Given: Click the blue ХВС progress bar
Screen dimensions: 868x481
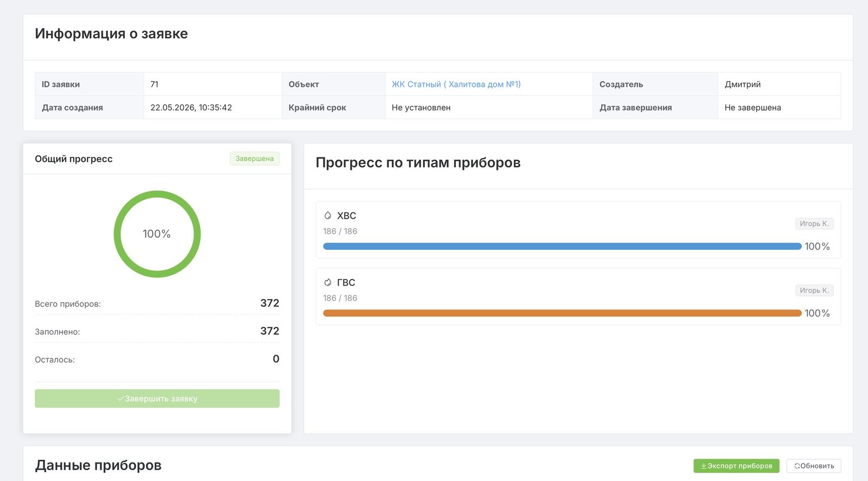Looking at the screenshot, I should [562, 246].
